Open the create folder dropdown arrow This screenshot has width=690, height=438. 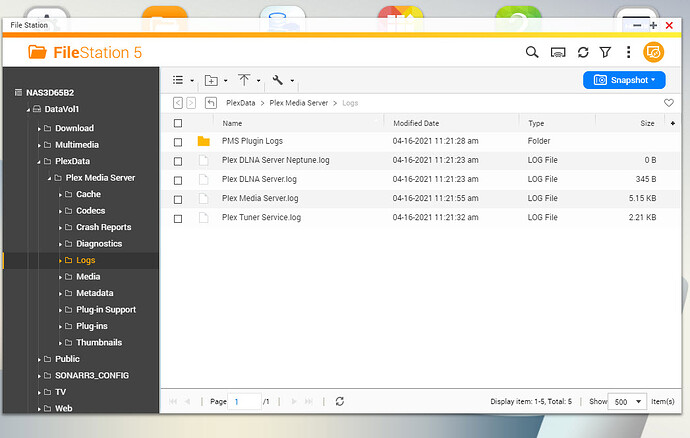225,81
